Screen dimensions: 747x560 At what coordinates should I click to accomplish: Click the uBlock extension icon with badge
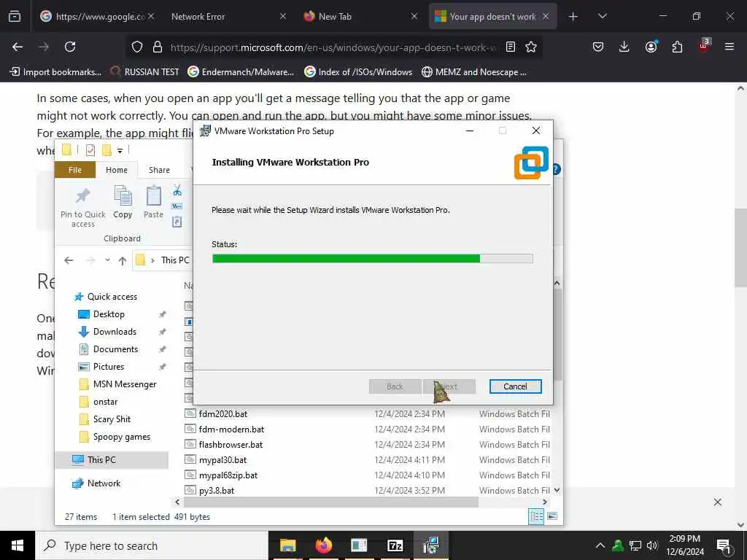tap(704, 46)
